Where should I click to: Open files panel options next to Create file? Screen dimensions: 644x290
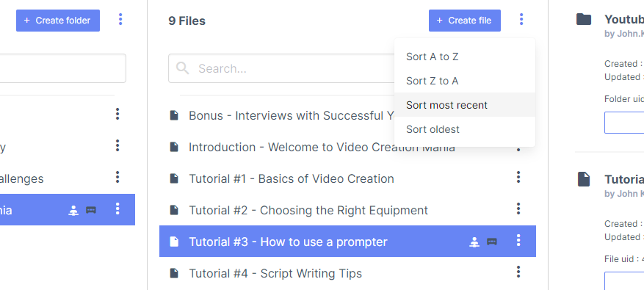pos(521,19)
